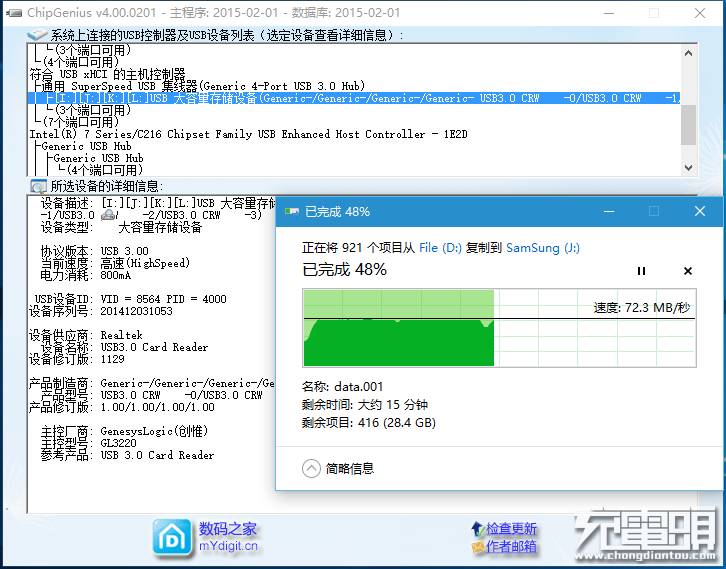
Task: Click the device list scrollbar thumb
Action: (x=688, y=125)
